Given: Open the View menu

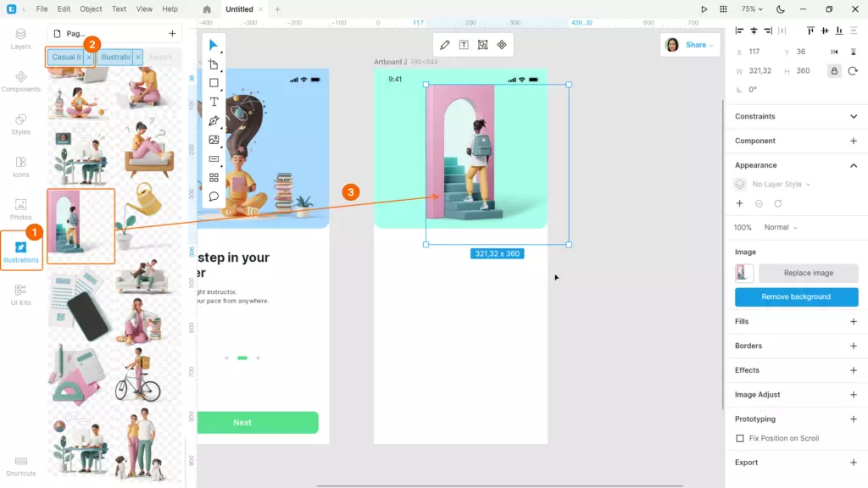Looking at the screenshot, I should pos(144,8).
